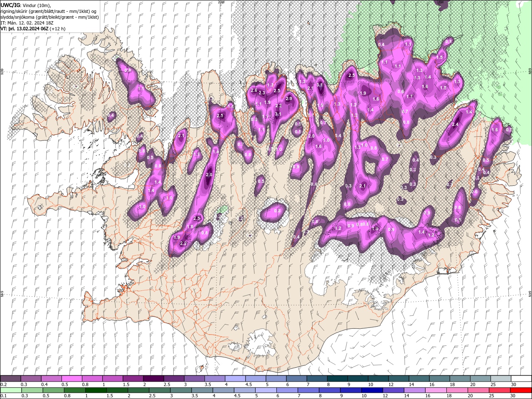Pick the dark green rain swatch above label 1

(96, 390)
